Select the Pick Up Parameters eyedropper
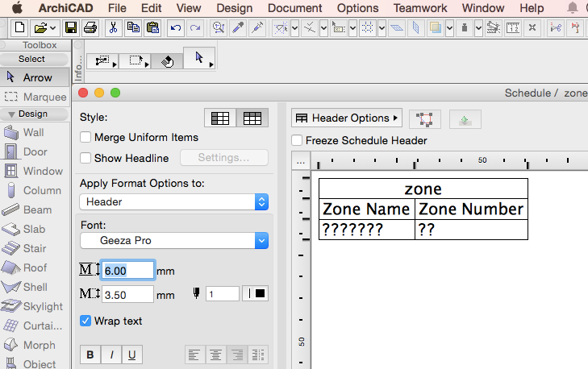This screenshot has width=588, height=369. click(x=238, y=27)
